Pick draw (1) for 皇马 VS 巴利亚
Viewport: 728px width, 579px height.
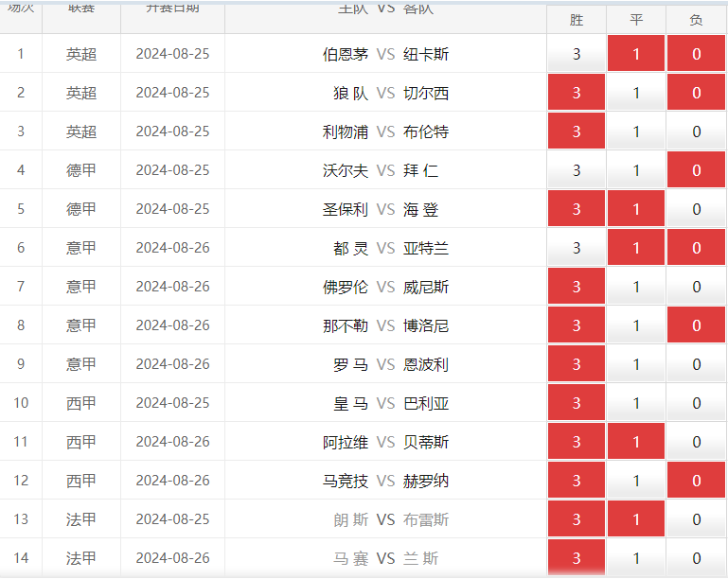(x=636, y=403)
